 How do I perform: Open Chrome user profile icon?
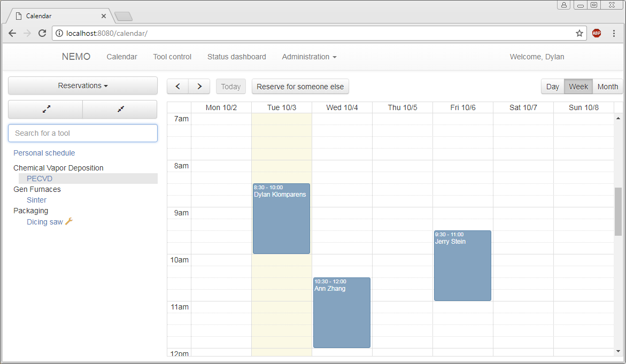pyautogui.click(x=563, y=5)
